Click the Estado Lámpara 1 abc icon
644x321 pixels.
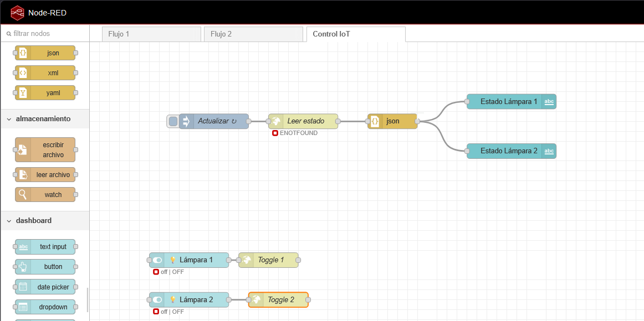pyautogui.click(x=549, y=102)
